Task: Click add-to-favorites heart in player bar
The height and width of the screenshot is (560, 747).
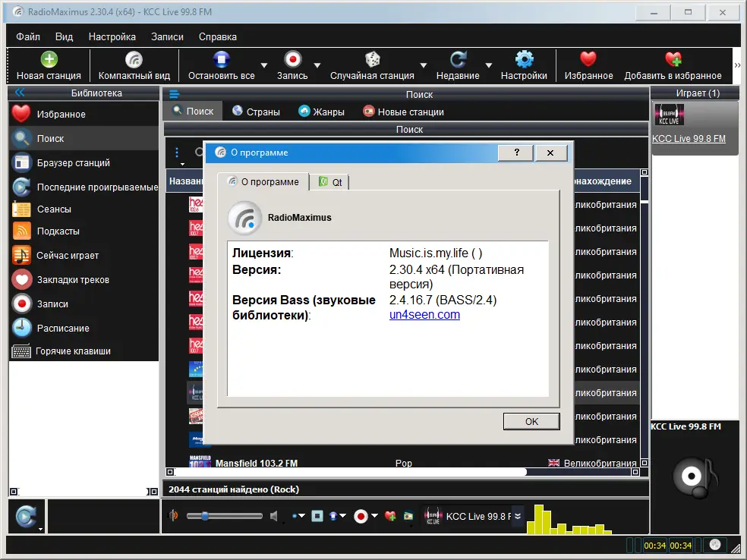Action: 390,516
